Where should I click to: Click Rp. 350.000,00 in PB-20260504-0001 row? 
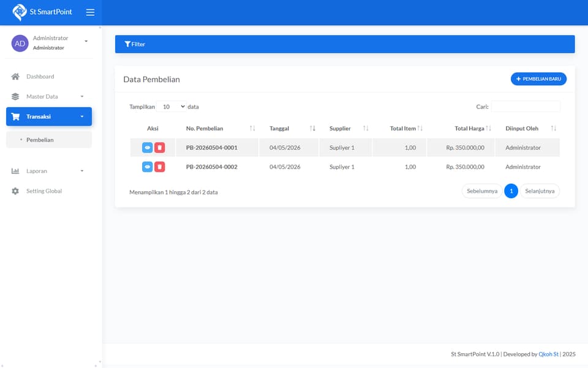[x=465, y=148]
